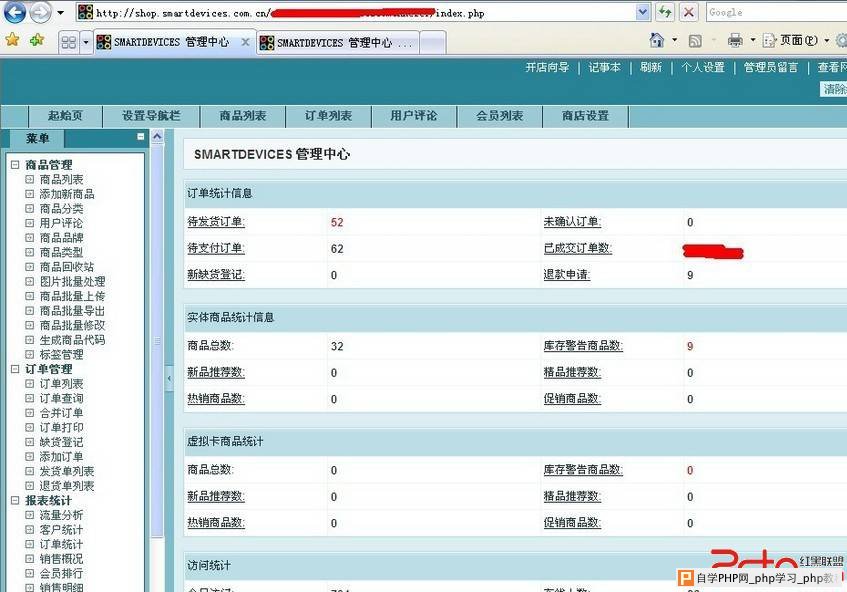The height and width of the screenshot is (592, 847).
Task: Open the 退款申请 statistics link
Action: pos(567,274)
